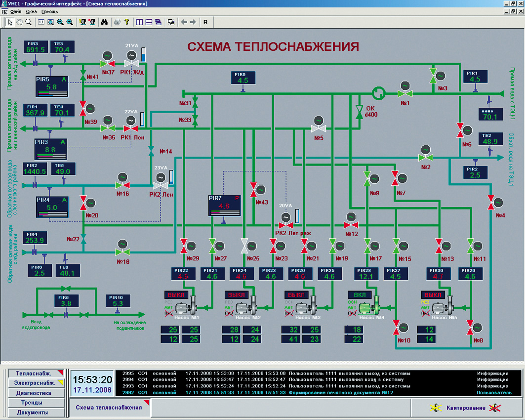
Task: Click the PIR28 pressure value 12.1
Action: tap(366, 277)
